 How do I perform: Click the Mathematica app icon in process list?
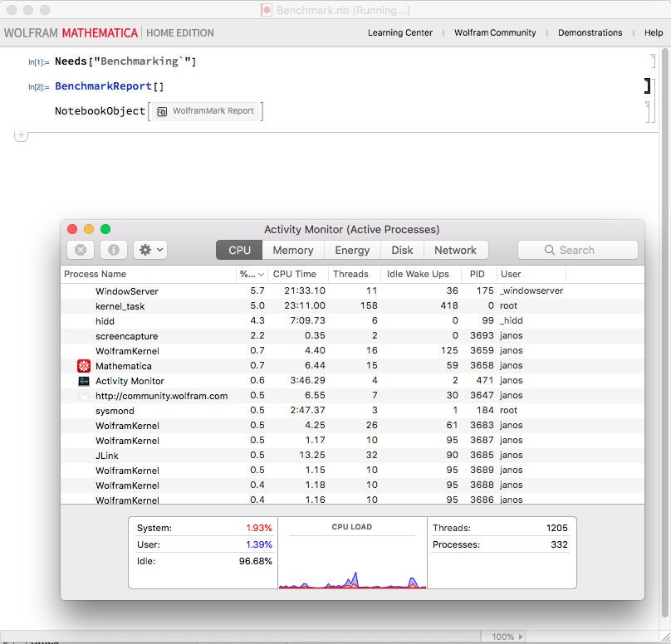pyautogui.click(x=84, y=366)
